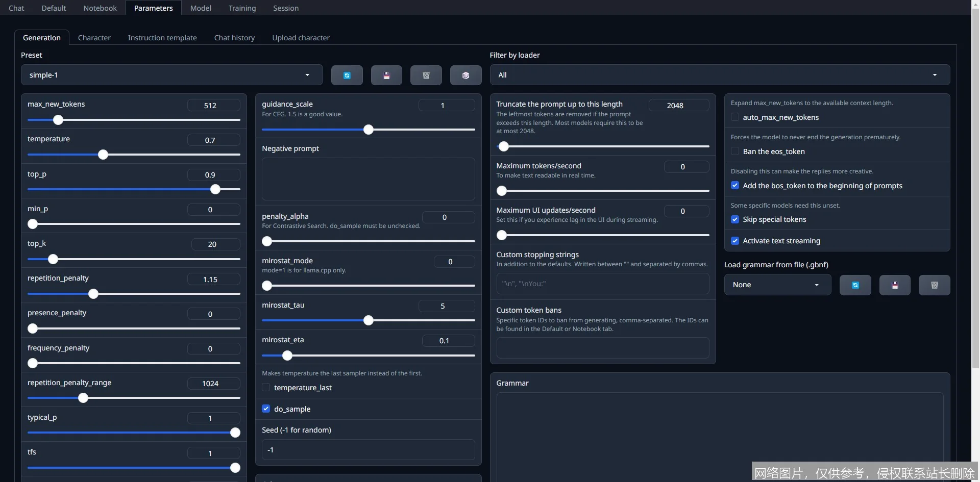Save the current preset with floppy icon
This screenshot has height=482, width=980.
[x=386, y=75]
